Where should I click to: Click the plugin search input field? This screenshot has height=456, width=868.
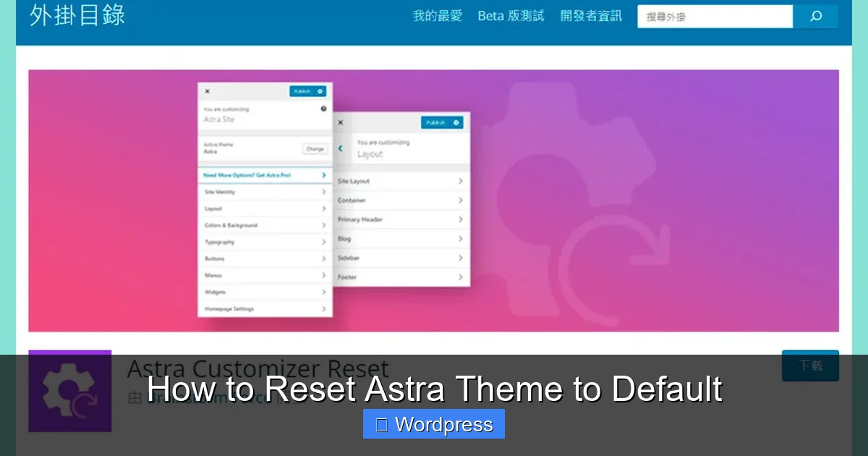pyautogui.click(x=715, y=17)
